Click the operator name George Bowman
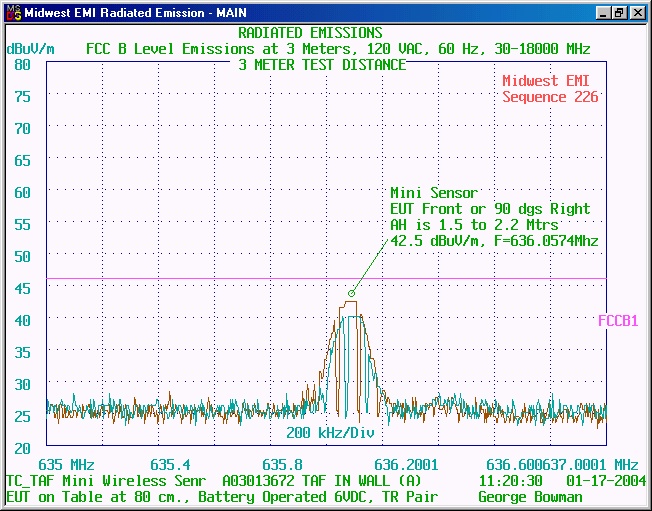This screenshot has width=652, height=511. click(530, 496)
